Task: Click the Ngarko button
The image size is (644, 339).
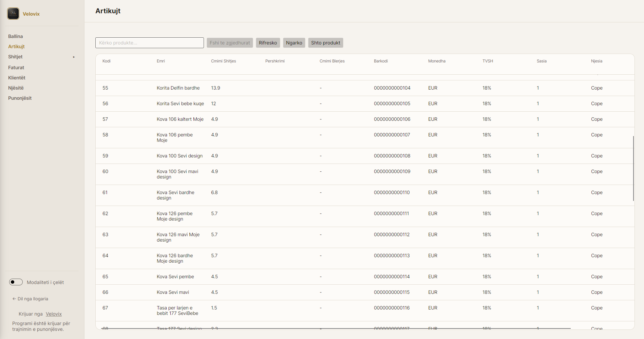Action: (x=294, y=43)
